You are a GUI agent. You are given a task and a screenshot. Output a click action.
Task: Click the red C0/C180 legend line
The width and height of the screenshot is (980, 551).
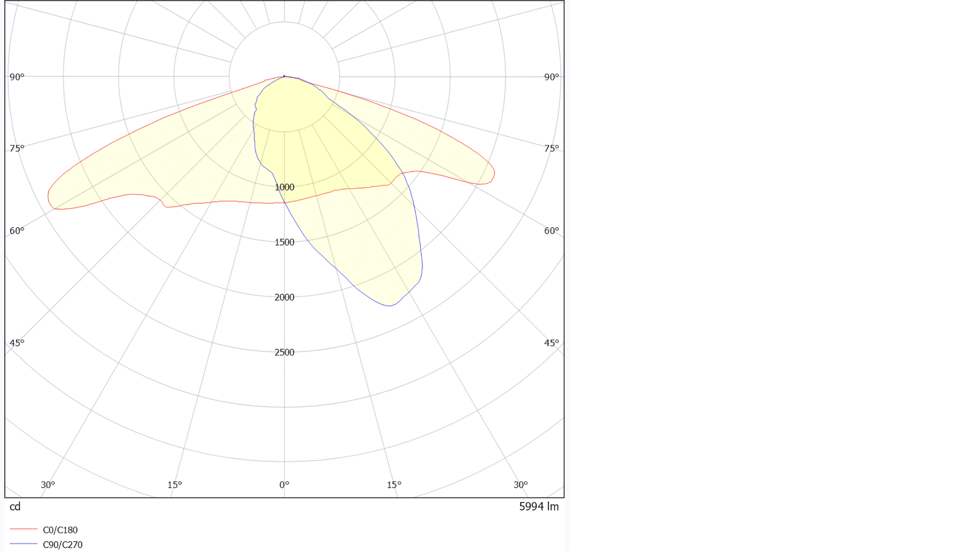click(x=24, y=529)
